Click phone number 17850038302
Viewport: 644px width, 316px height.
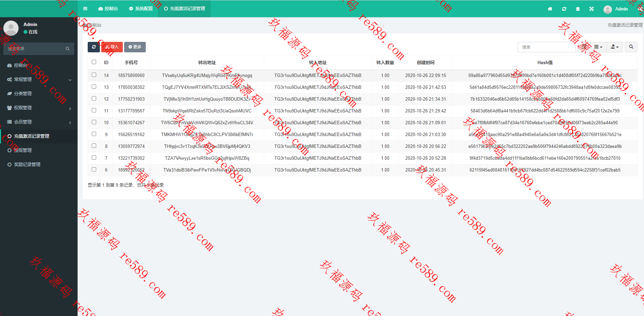tap(131, 87)
